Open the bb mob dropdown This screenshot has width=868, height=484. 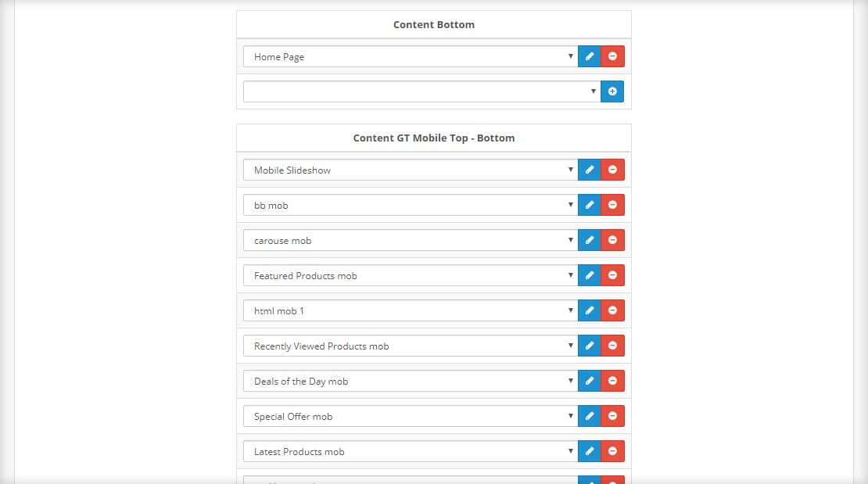coord(411,205)
